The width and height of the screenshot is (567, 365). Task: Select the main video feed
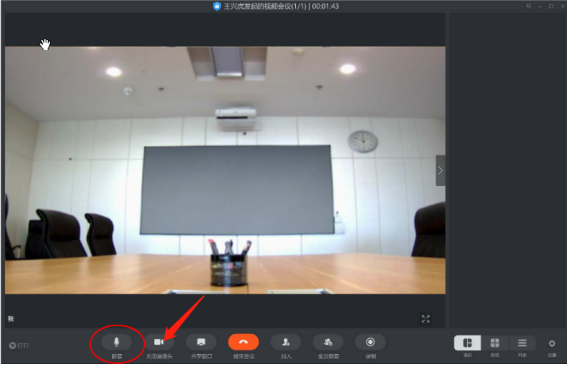pos(225,170)
